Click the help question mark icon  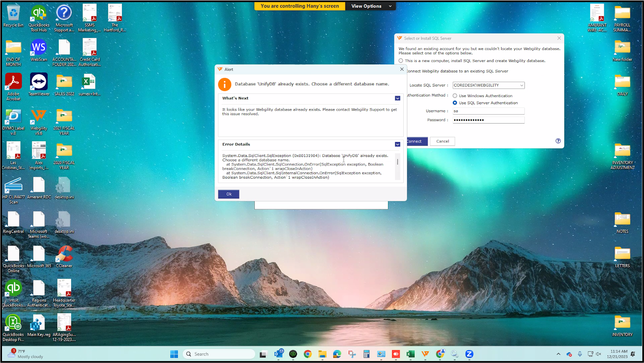(558, 141)
